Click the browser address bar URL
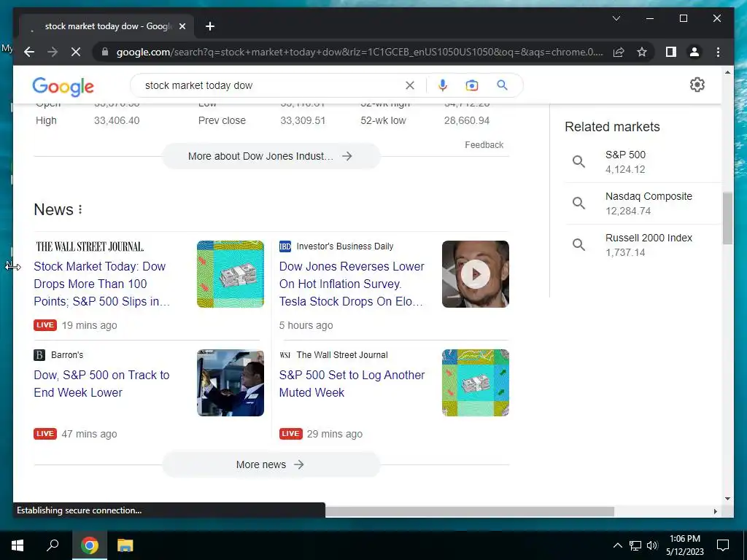The height and width of the screenshot is (560, 747). [360, 52]
